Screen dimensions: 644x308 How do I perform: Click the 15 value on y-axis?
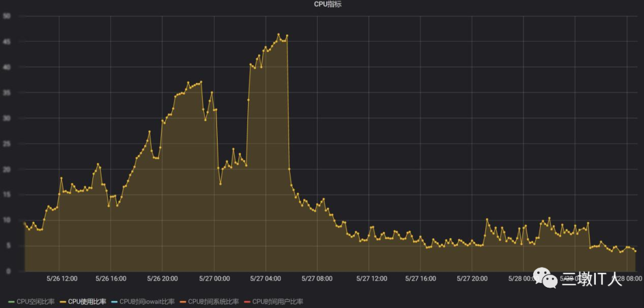(x=7, y=195)
